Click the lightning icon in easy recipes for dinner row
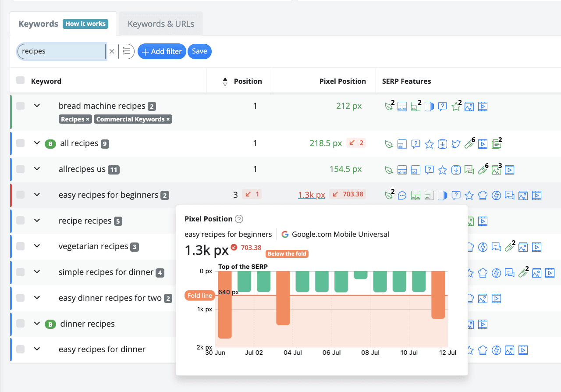The image size is (561, 392). [x=496, y=350]
